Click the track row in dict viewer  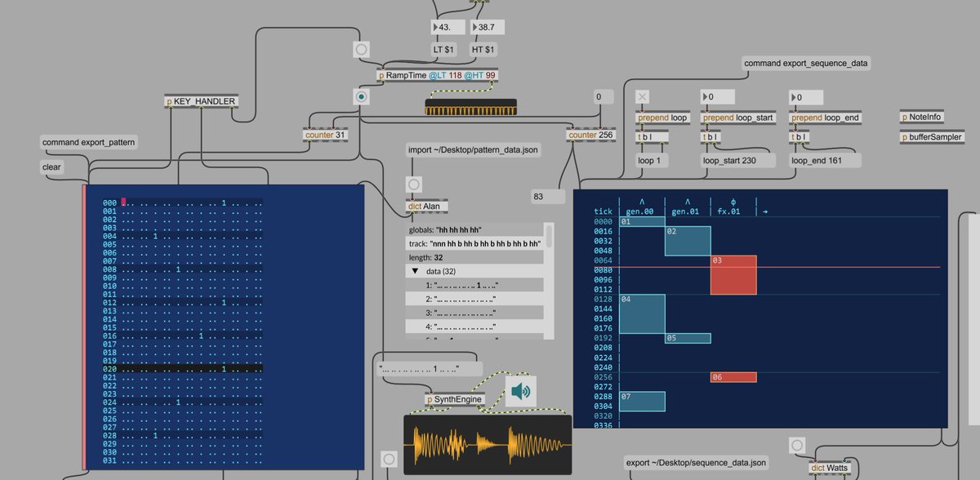coord(474,243)
